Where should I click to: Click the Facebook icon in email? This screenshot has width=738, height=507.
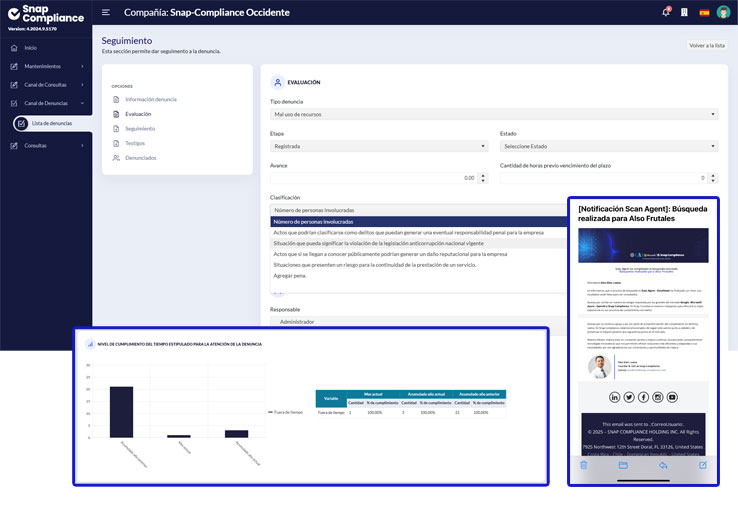coord(643,397)
